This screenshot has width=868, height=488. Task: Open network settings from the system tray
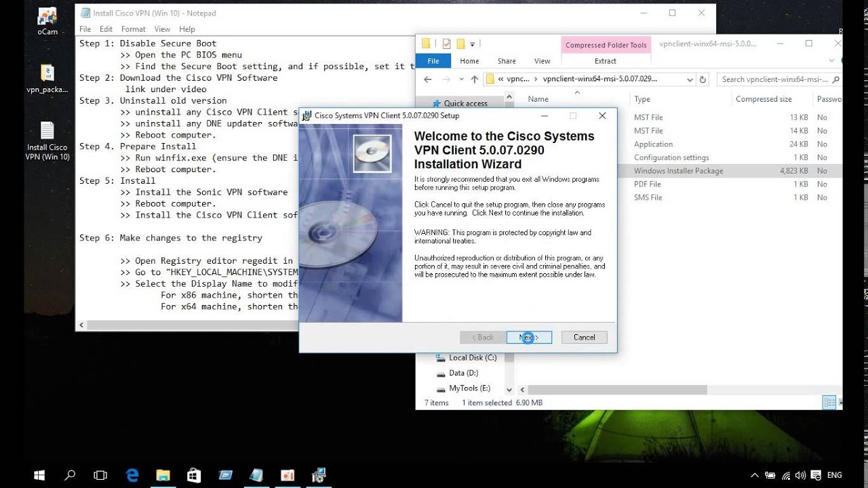coord(786,475)
